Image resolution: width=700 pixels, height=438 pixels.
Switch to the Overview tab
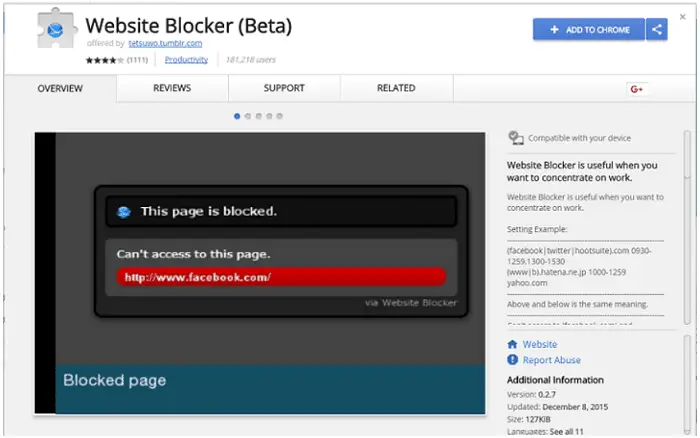(x=60, y=88)
